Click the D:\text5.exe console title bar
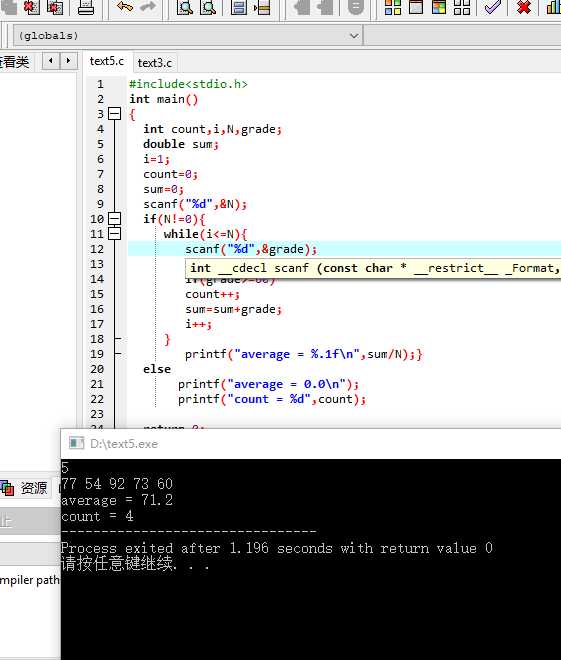The height and width of the screenshot is (660, 561). pyautogui.click(x=311, y=444)
